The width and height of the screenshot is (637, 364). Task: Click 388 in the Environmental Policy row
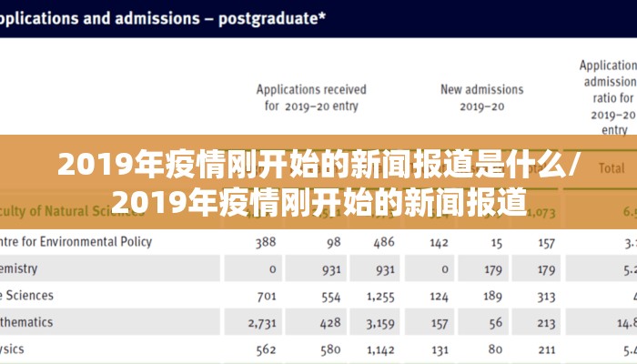[x=266, y=243]
